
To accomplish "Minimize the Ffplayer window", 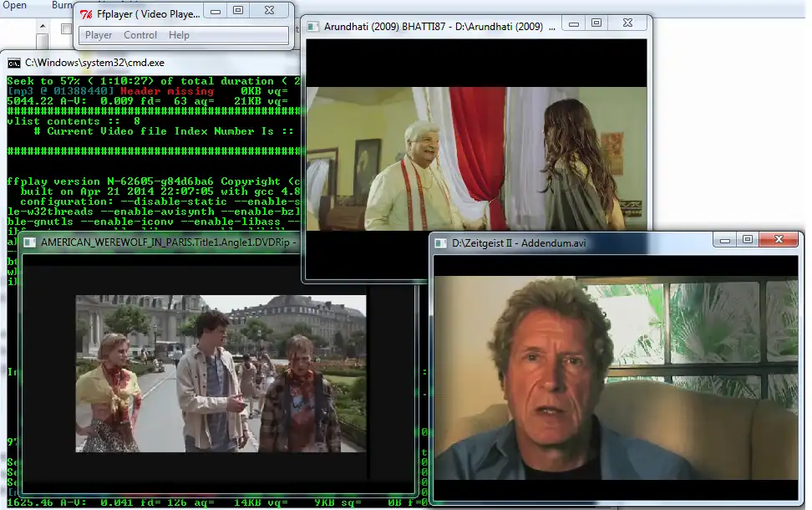I will 216,11.
